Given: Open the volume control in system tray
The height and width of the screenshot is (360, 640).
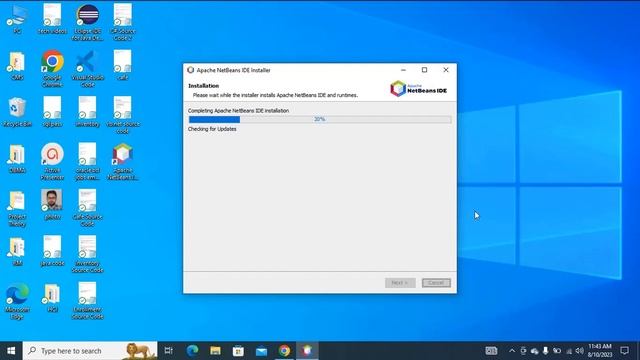Looking at the screenshot, I should coord(579,351).
